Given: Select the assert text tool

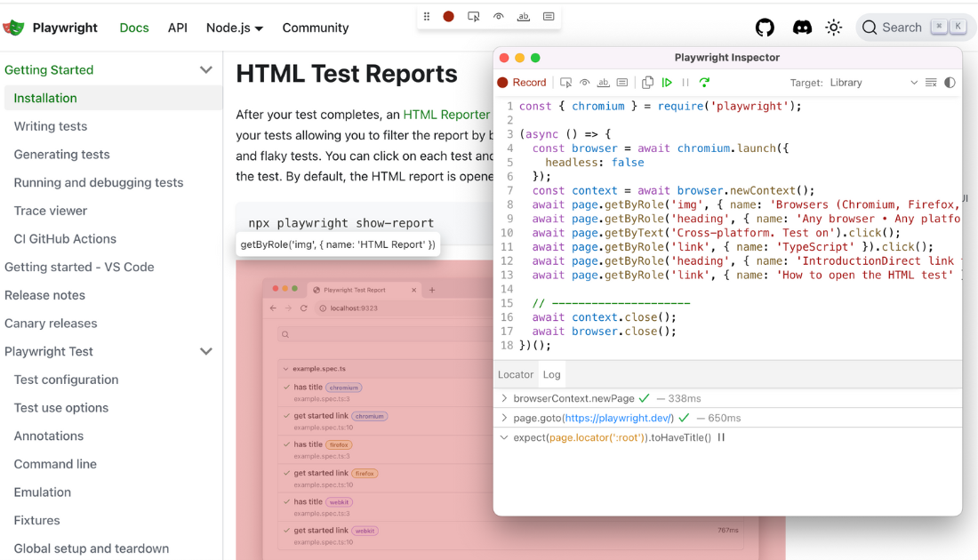Looking at the screenshot, I should pyautogui.click(x=603, y=82).
